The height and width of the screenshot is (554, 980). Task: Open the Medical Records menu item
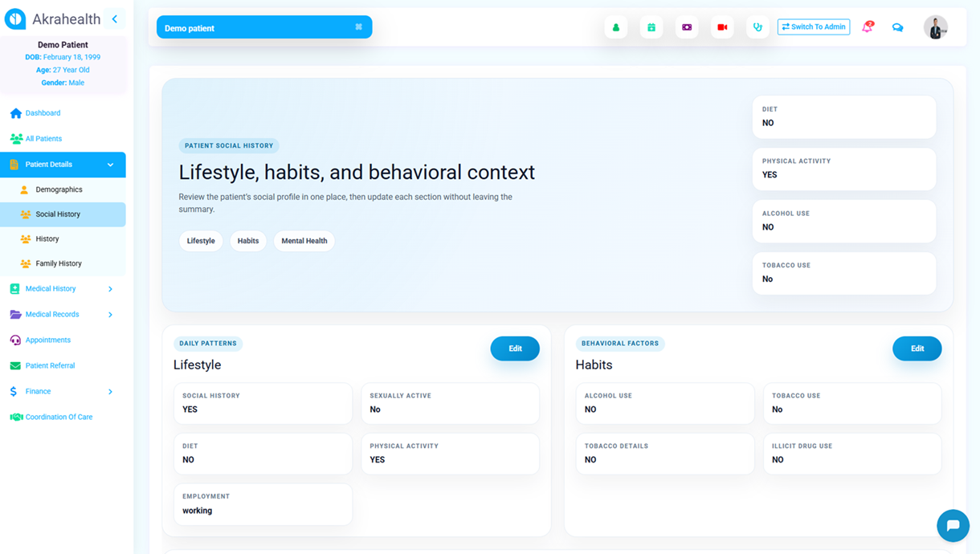(52, 315)
